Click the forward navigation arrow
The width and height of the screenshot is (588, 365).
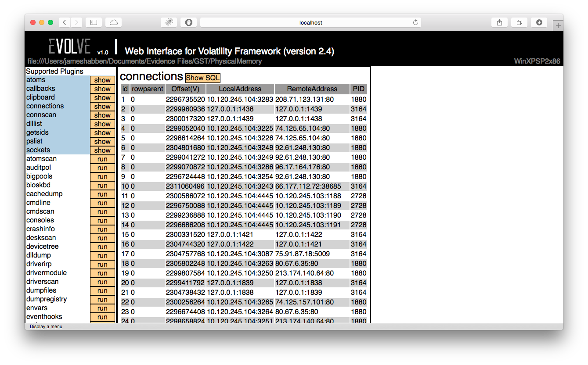tap(76, 22)
